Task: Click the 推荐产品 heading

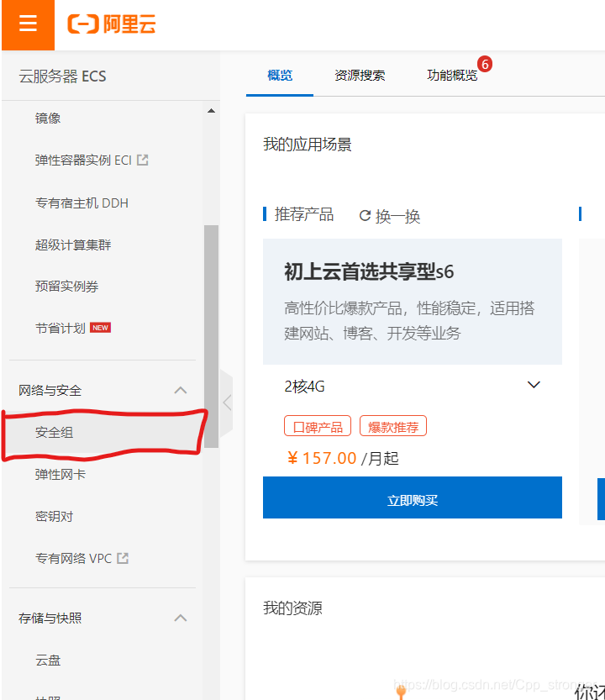Action: pyautogui.click(x=304, y=214)
